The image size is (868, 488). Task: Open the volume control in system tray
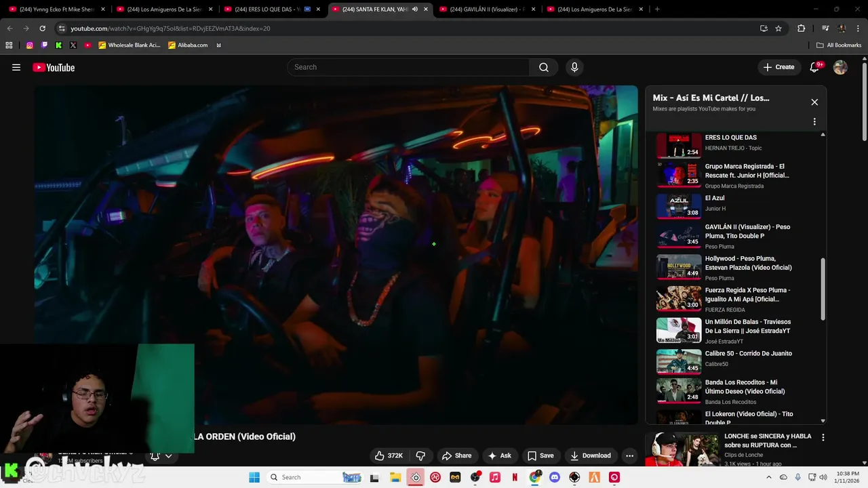point(824,477)
